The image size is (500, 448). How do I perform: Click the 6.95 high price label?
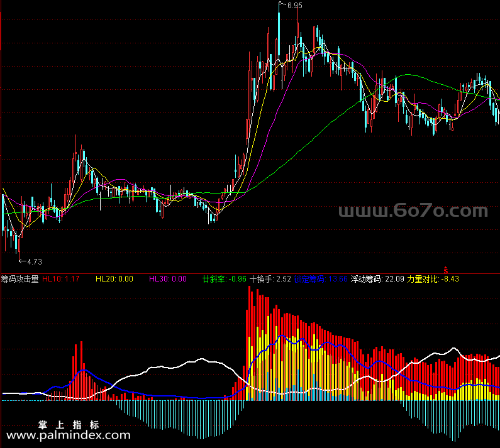click(x=294, y=6)
